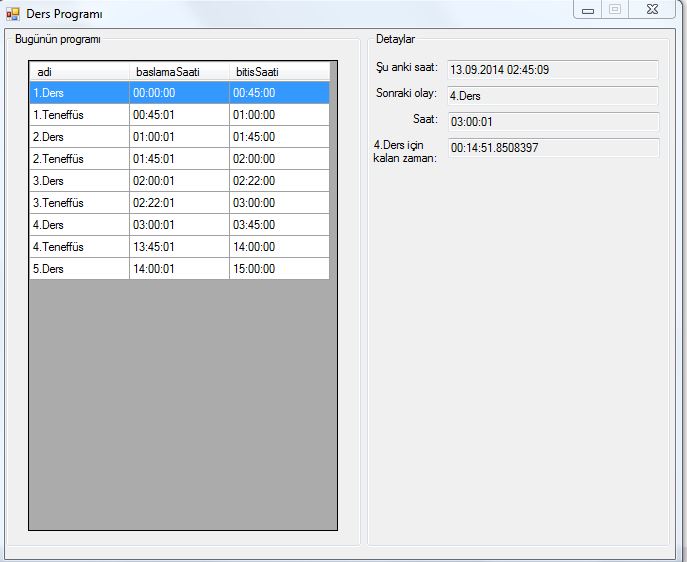The width and height of the screenshot is (687, 562).
Task: Click the 4.Ders için kalan zaman label
Action: click(405, 152)
